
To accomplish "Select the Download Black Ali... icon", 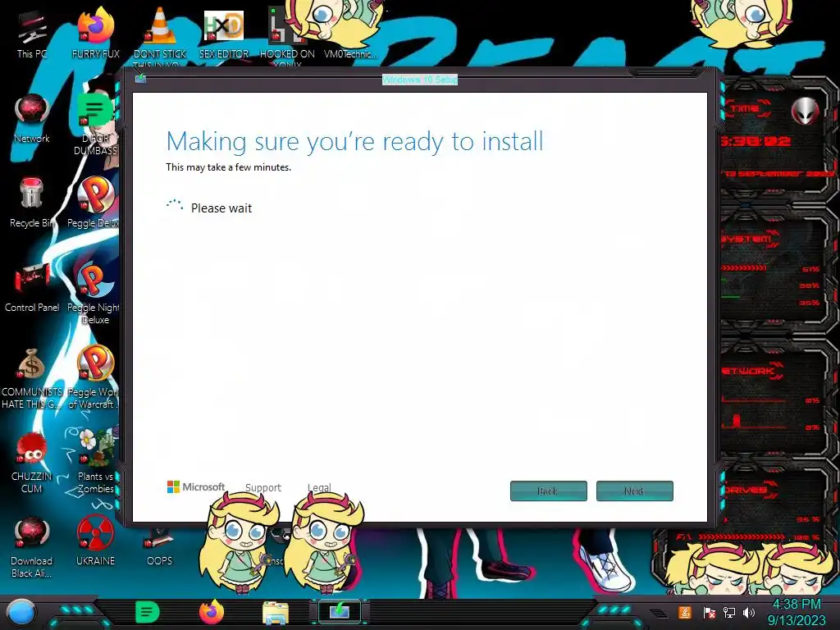I will (32, 547).
